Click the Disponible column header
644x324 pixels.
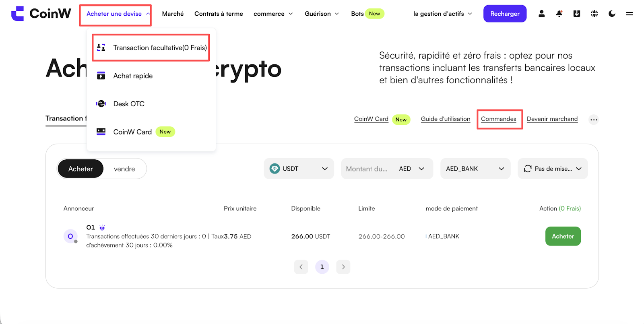coord(306,208)
